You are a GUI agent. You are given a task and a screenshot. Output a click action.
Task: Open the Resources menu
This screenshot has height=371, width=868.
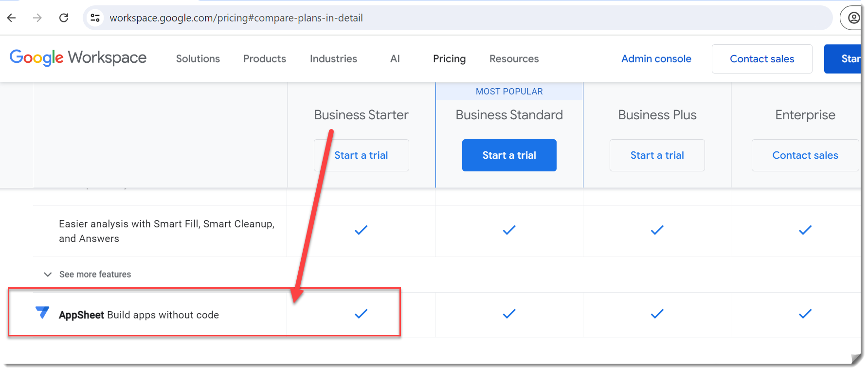point(514,59)
